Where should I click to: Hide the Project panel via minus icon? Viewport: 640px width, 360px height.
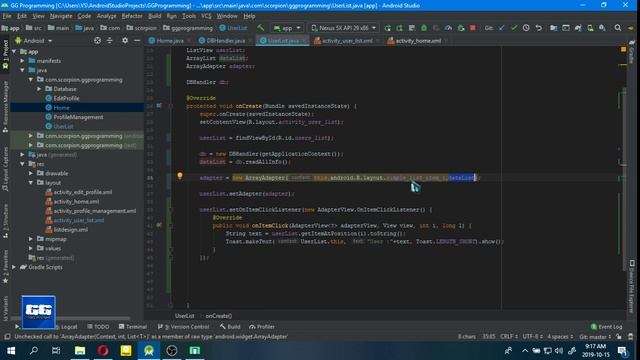coord(137,40)
